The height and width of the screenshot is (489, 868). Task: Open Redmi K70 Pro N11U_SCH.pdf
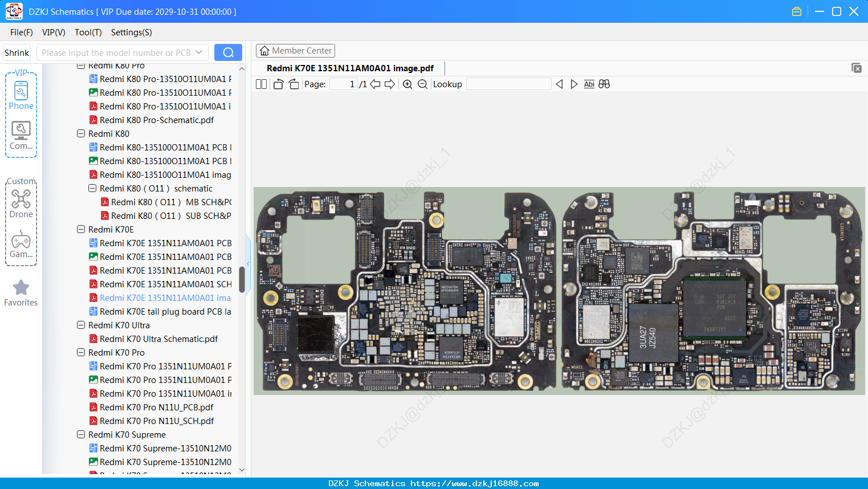pos(151,421)
